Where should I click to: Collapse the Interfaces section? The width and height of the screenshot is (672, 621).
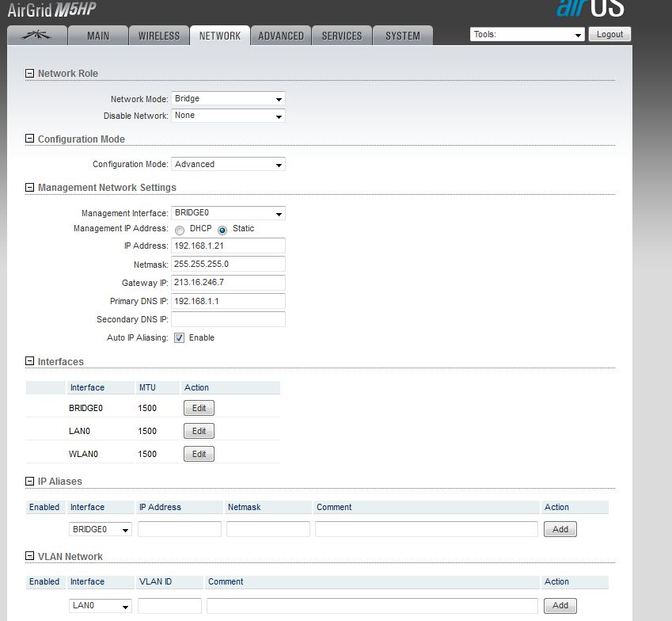click(29, 361)
